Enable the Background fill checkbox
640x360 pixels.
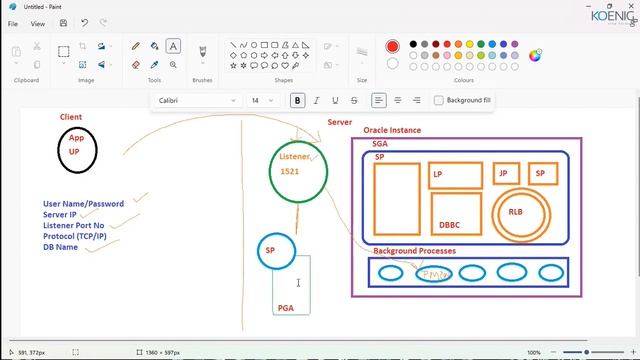[439, 100]
